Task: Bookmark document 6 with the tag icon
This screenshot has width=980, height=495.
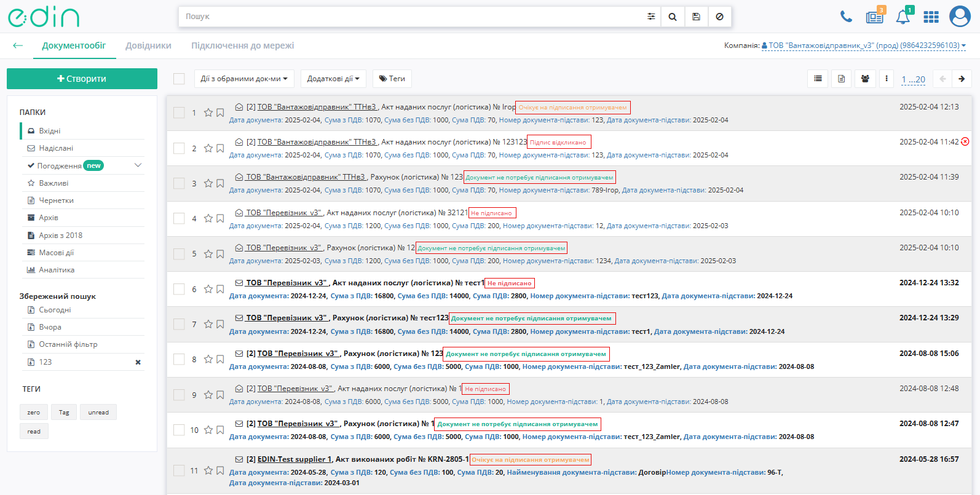Action: 220,290
